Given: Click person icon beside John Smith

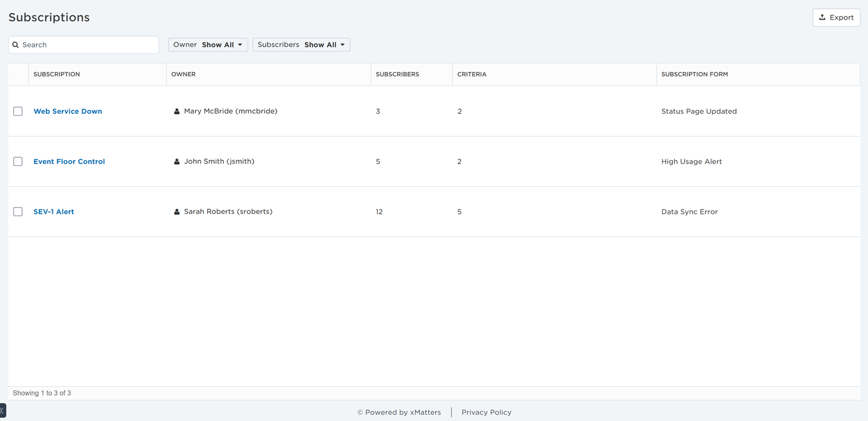Looking at the screenshot, I should point(177,162).
